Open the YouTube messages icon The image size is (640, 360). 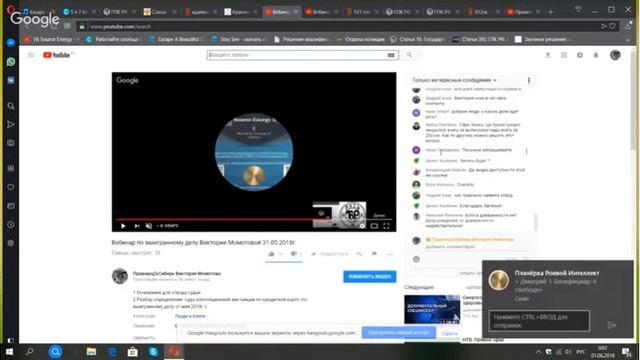pyautogui.click(x=580, y=55)
